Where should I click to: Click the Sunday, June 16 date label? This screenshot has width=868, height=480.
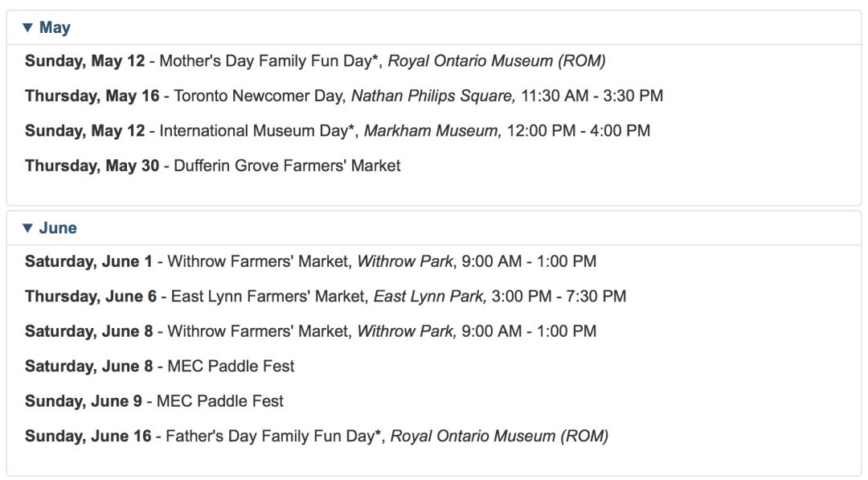coord(88,436)
